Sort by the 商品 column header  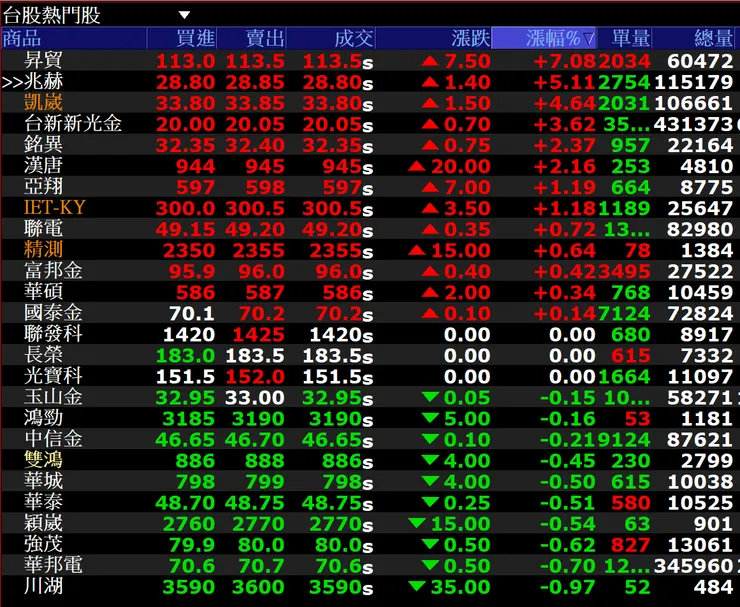tap(74, 38)
